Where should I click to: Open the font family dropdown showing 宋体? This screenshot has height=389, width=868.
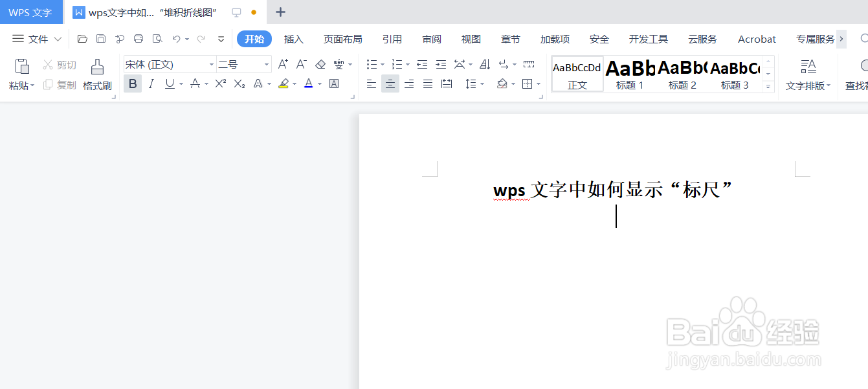point(212,64)
